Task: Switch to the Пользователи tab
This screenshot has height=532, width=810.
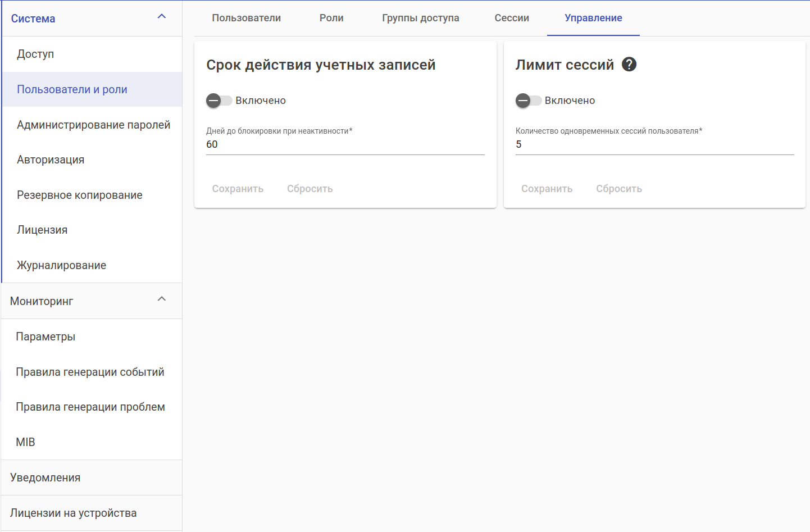Action: 246,18
